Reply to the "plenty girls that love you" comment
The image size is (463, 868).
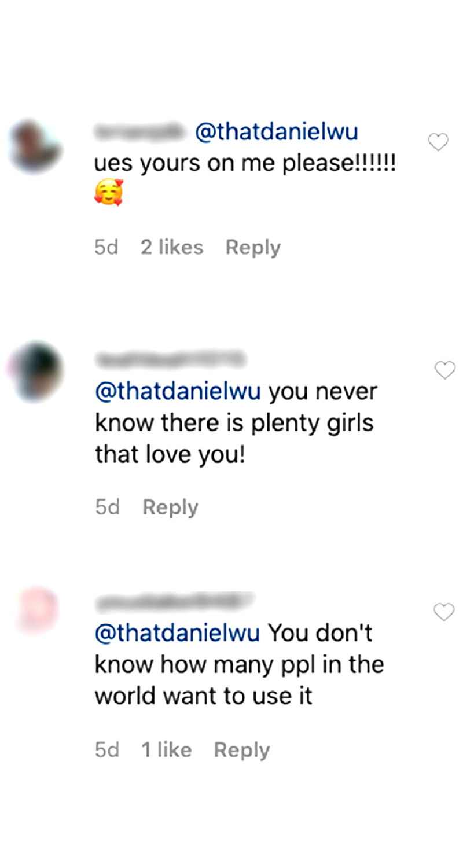pyautogui.click(x=170, y=507)
